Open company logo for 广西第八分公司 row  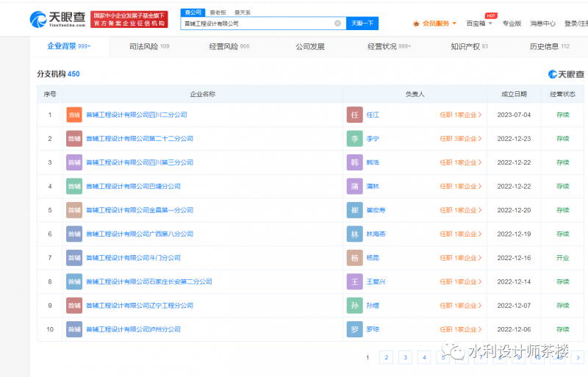point(74,234)
